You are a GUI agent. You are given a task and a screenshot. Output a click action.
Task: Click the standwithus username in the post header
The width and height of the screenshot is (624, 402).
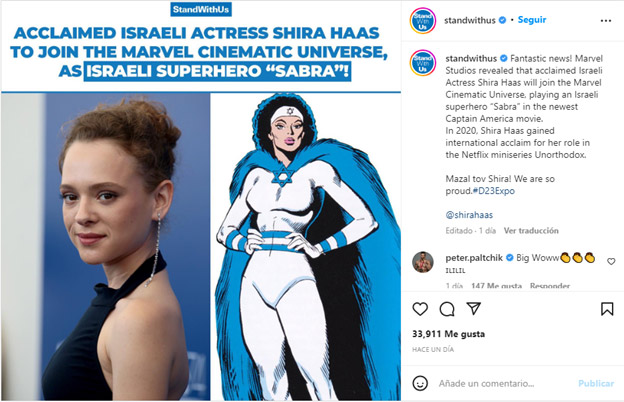click(470, 20)
